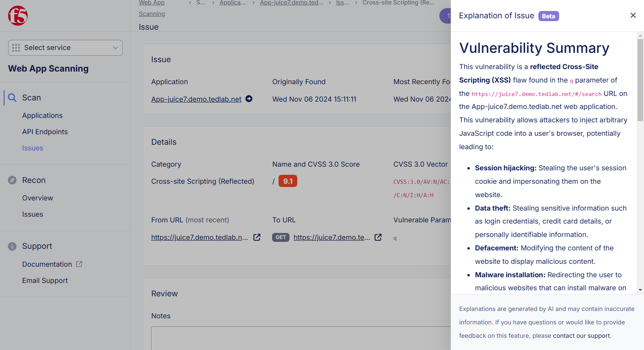Open the Select service dropdown
This screenshot has width=644, height=350.
[65, 48]
